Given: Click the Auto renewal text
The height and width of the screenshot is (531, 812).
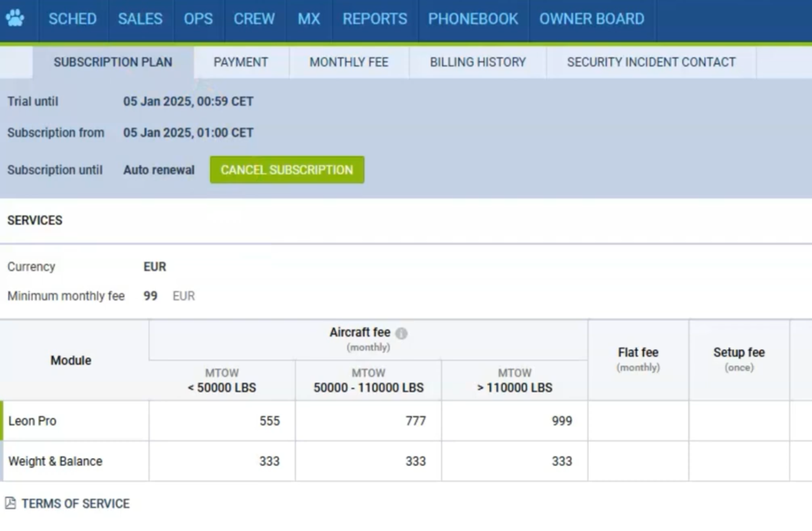Looking at the screenshot, I should [159, 170].
